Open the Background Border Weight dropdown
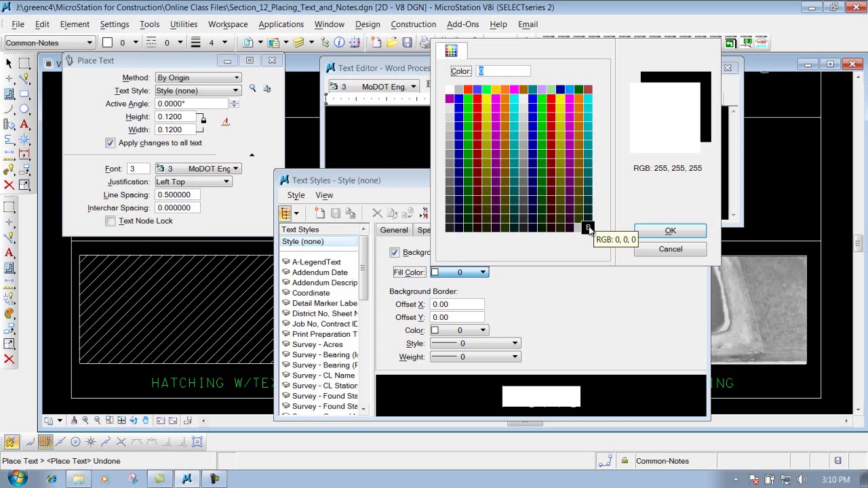 475,357
